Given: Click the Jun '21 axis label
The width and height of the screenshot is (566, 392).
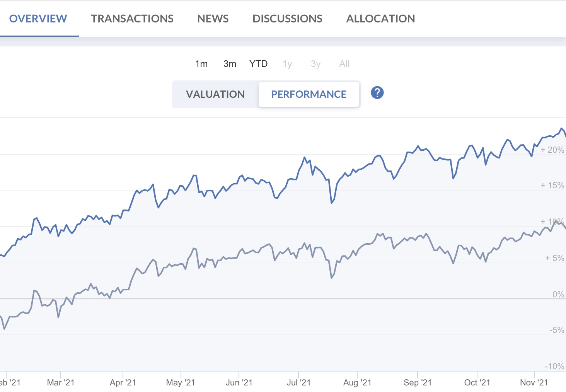Looking at the screenshot, I should [239, 383].
